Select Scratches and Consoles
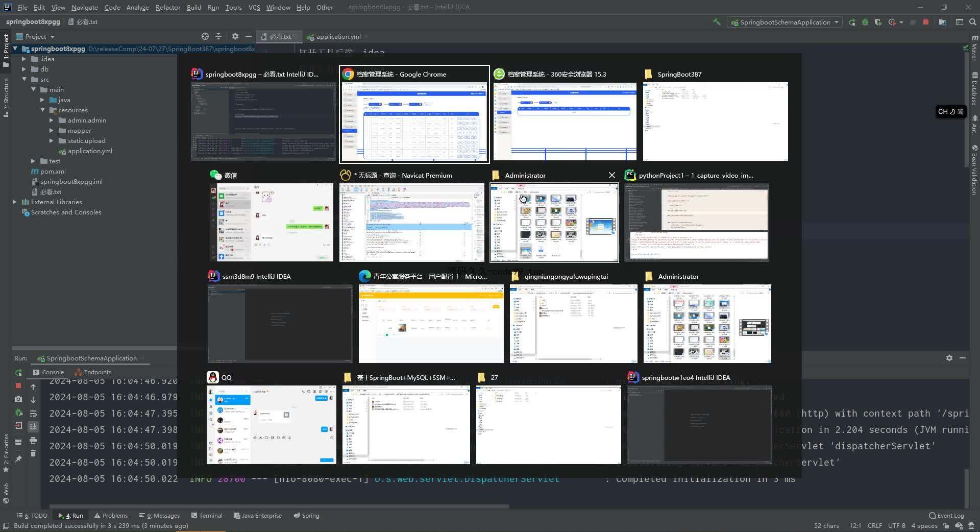The height and width of the screenshot is (532, 980). pyautogui.click(x=61, y=212)
